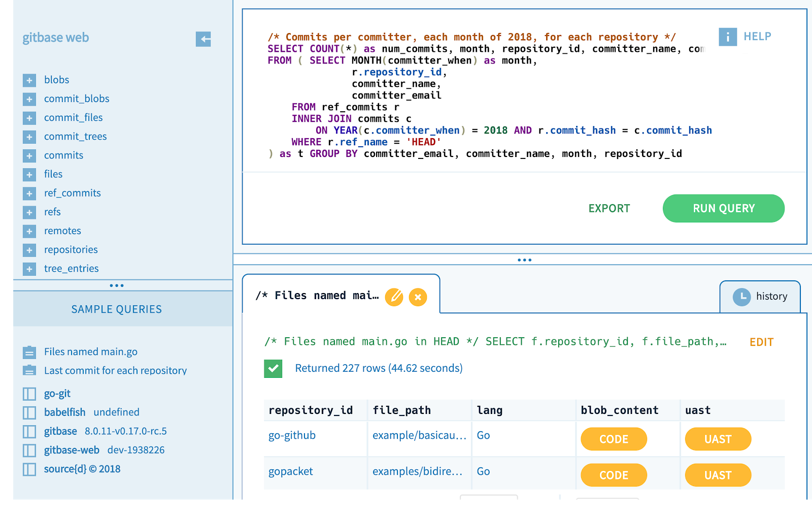The image size is (812, 515).
Task: Click the clipboard icon beside Last commit query
Action: [29, 370]
